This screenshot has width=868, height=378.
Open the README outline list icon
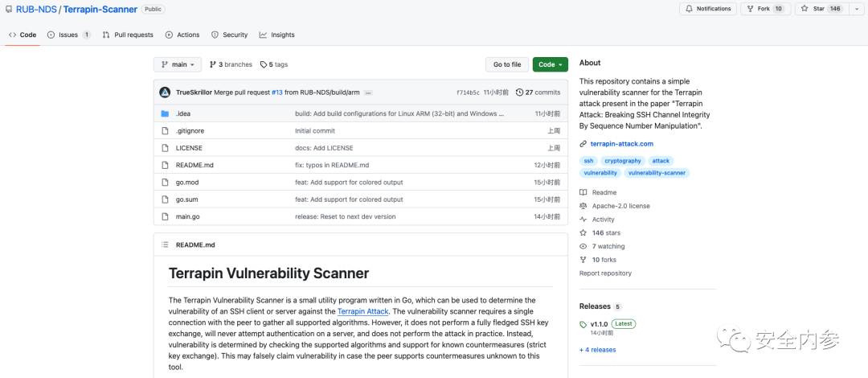pos(165,244)
